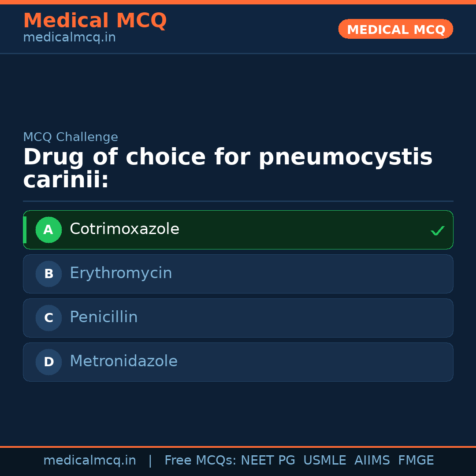This screenshot has width=476, height=476.
Task: Pick the Penicillin answer text
Action: pyautogui.click(x=104, y=317)
